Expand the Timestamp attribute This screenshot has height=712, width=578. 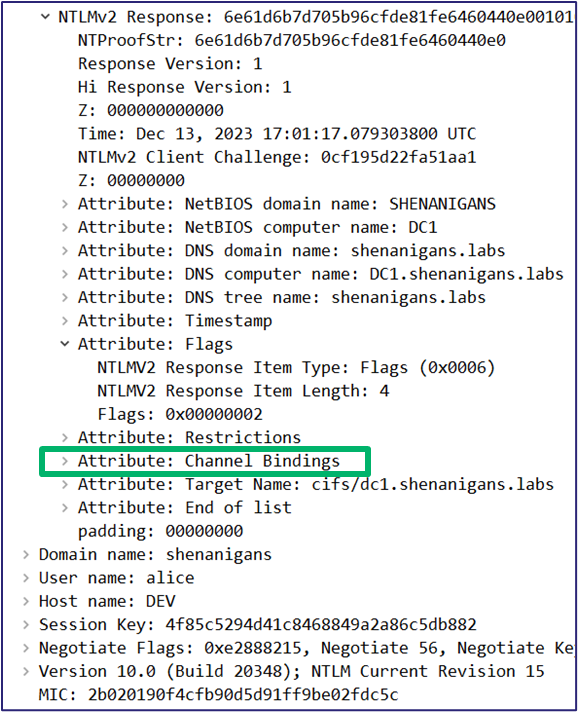65,321
